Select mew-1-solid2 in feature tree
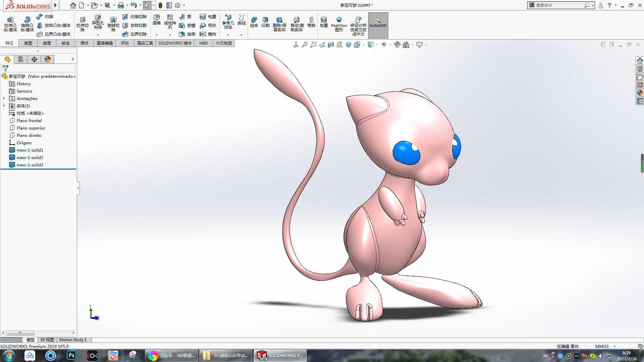The height and width of the screenshot is (362, 644). [x=30, y=157]
